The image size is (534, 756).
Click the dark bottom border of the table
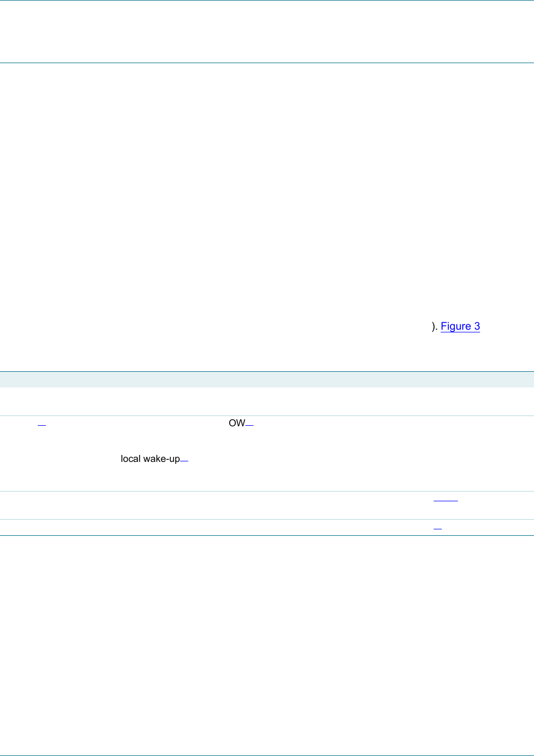(x=267, y=535)
